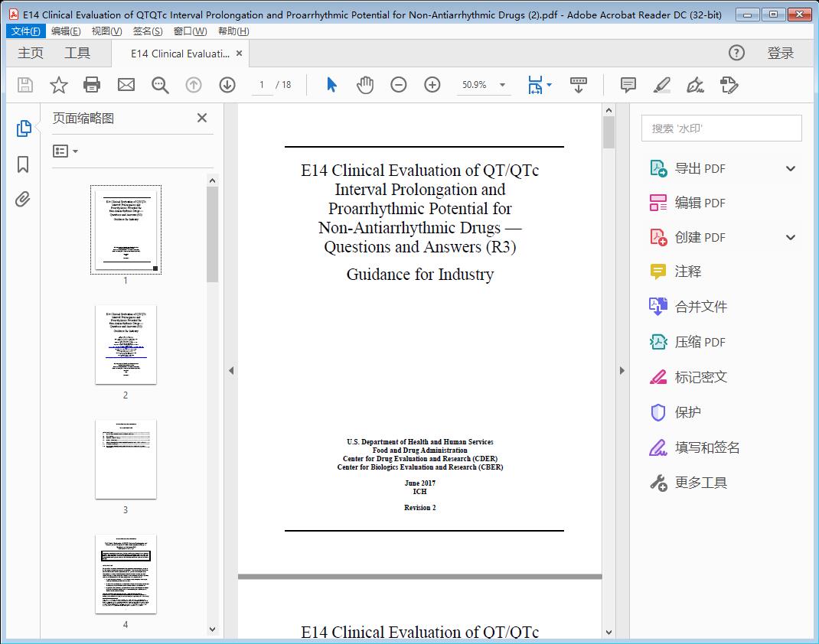Click the Attachments paperclip in left sidebar
The image size is (819, 644).
coord(23,199)
